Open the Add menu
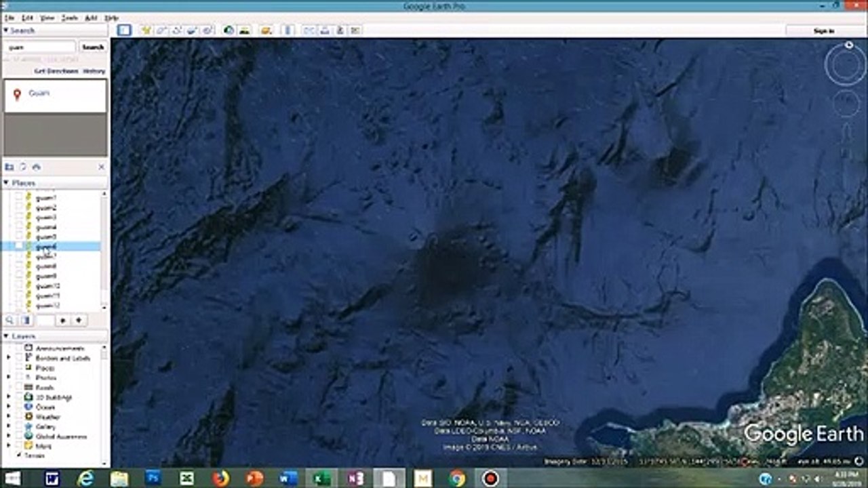This screenshot has height=488, width=868. coord(91,18)
